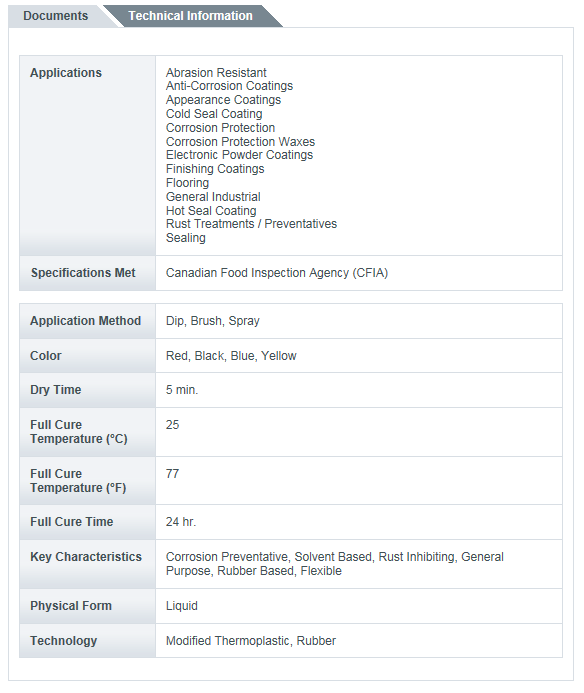The height and width of the screenshot is (693, 584).
Task: Click Electronic Powder Coatings entry
Action: (x=240, y=155)
